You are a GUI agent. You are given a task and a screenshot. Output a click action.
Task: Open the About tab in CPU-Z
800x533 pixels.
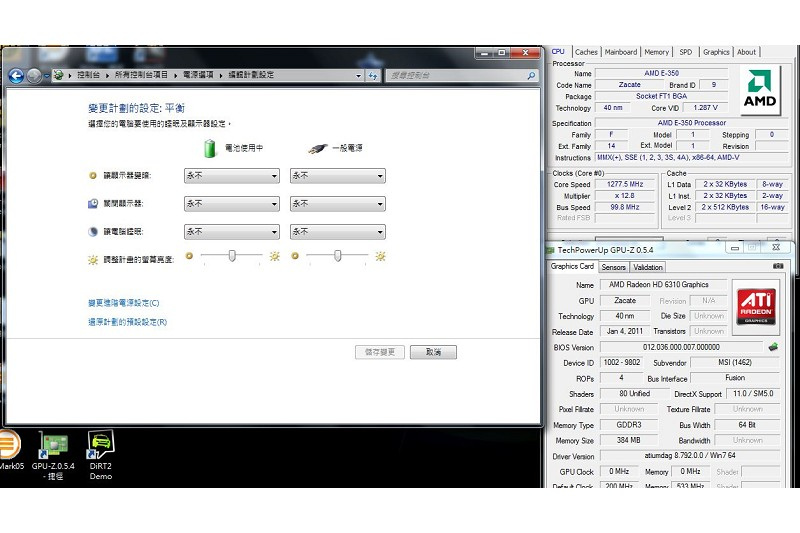[x=746, y=52]
